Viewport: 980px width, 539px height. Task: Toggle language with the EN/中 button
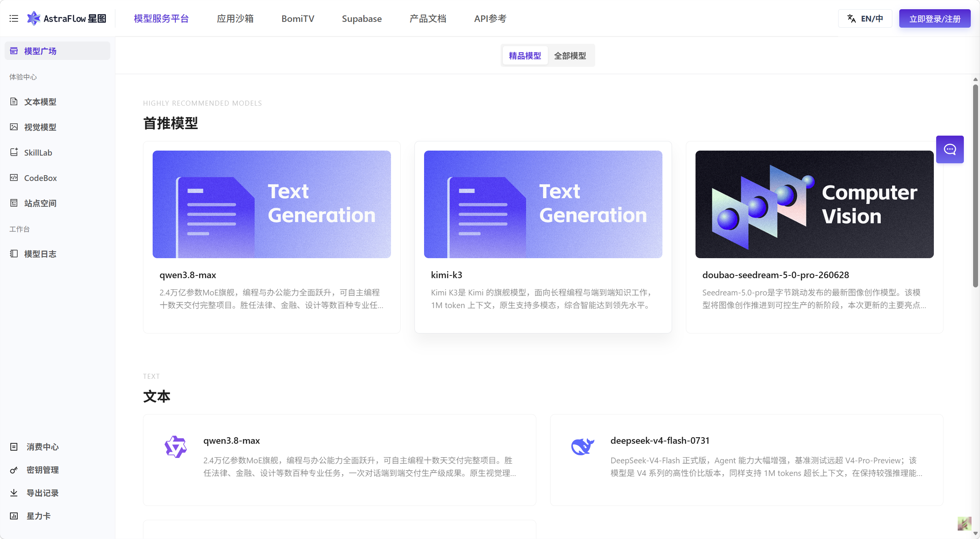coord(865,18)
